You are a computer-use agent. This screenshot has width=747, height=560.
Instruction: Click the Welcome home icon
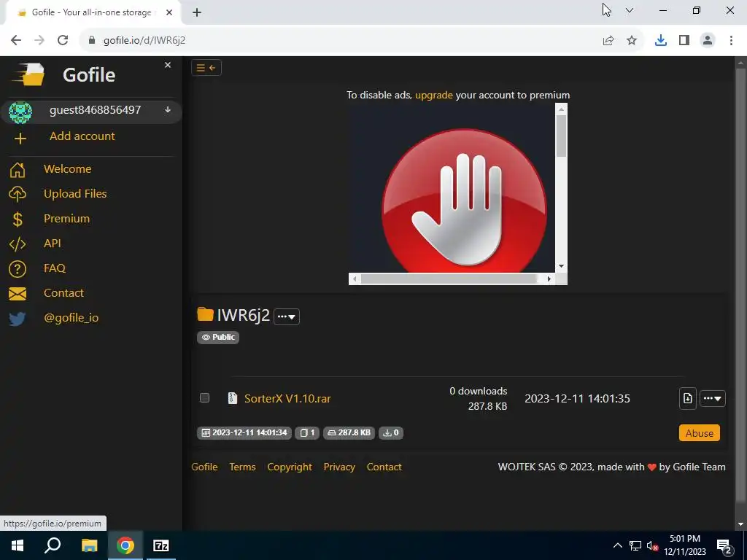pyautogui.click(x=18, y=169)
